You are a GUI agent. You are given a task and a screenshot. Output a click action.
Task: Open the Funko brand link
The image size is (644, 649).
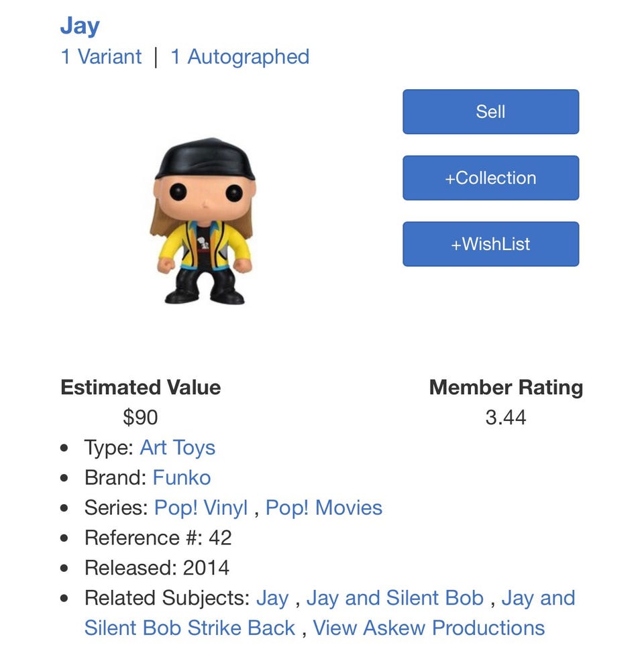(182, 477)
